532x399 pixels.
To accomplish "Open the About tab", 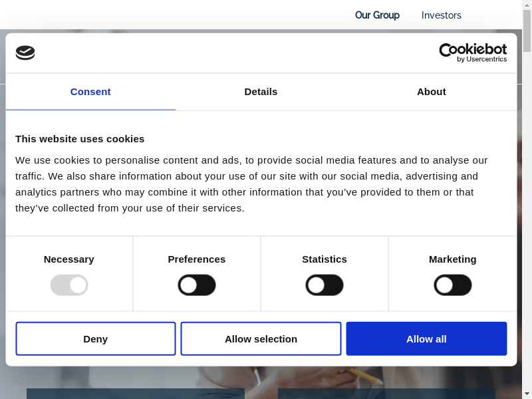I will pos(431,92).
